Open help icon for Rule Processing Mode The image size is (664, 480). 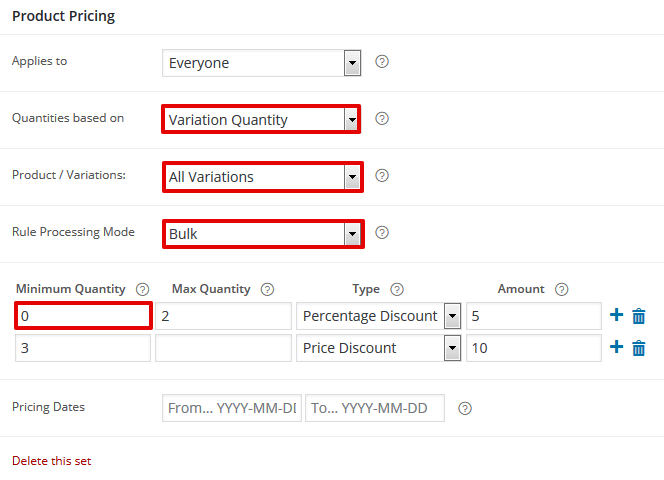[x=382, y=233]
